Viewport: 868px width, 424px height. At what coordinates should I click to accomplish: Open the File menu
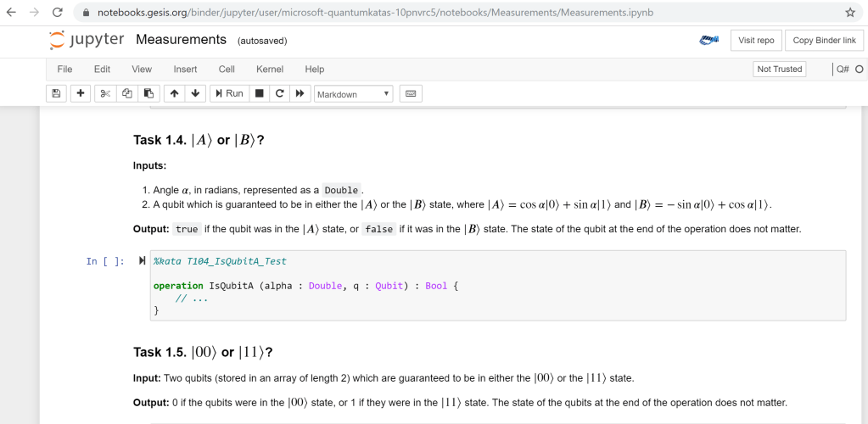(x=64, y=69)
